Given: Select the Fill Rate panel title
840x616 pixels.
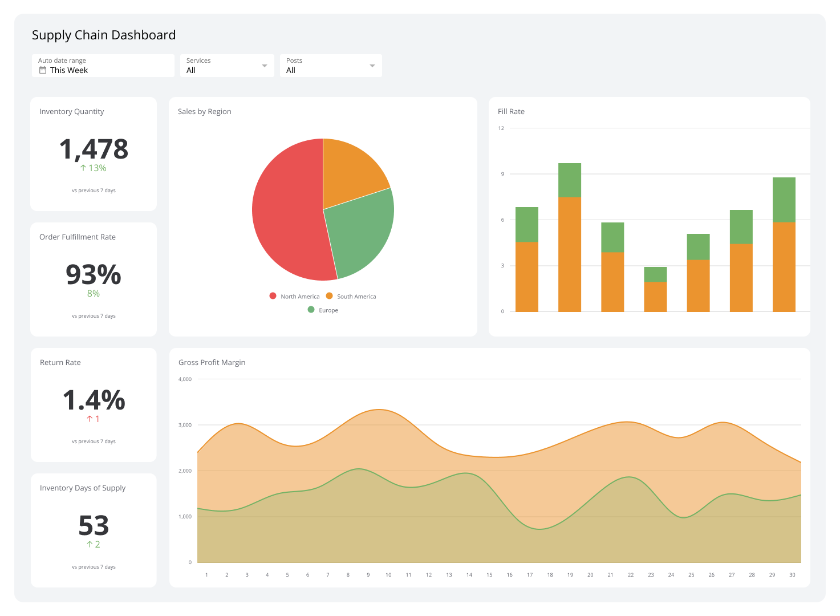Looking at the screenshot, I should pos(511,111).
